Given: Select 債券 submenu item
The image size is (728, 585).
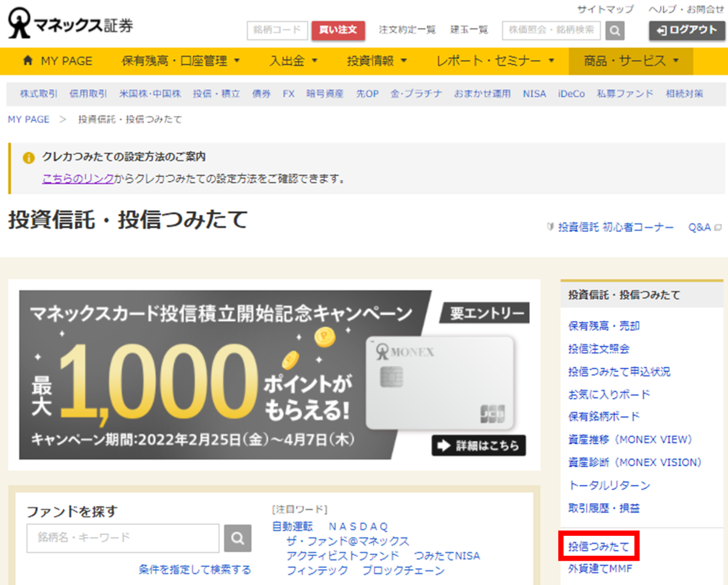Looking at the screenshot, I should (261, 93).
